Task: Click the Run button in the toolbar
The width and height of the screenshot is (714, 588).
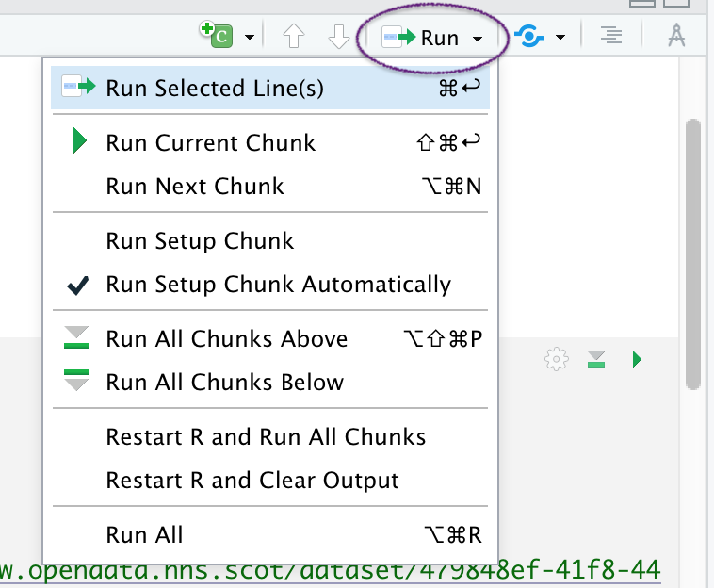Action: 422,38
